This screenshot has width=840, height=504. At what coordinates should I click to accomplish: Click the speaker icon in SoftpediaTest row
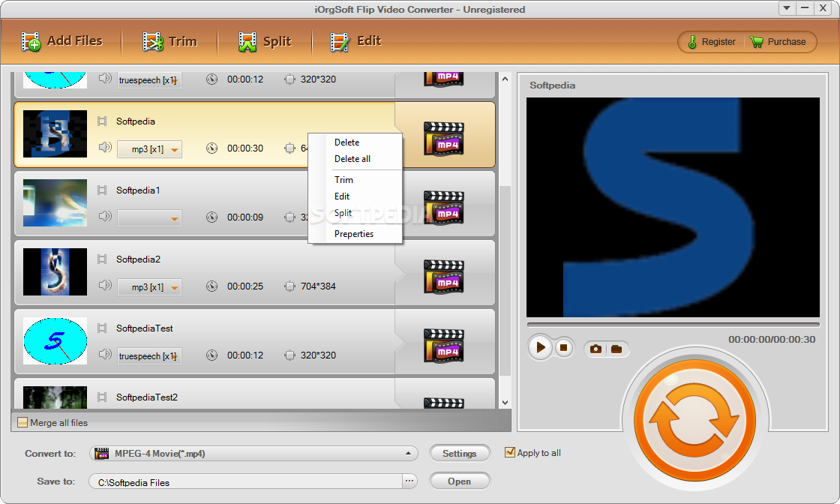click(105, 355)
